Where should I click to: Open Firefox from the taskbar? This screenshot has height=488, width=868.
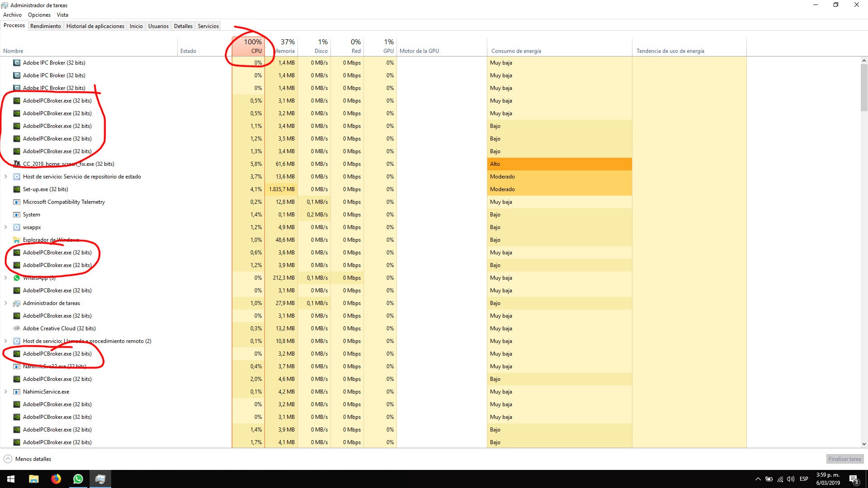coord(56,479)
